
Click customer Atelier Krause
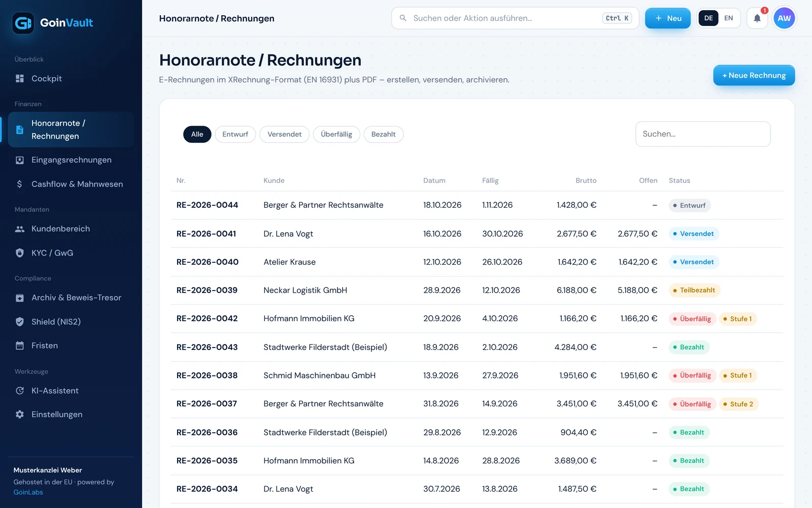point(289,262)
